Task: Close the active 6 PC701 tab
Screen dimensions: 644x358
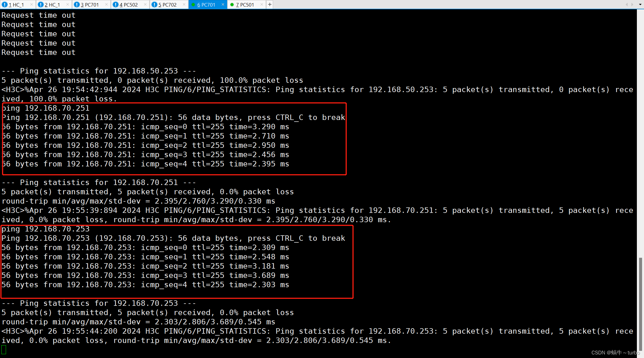Action: coord(223,5)
